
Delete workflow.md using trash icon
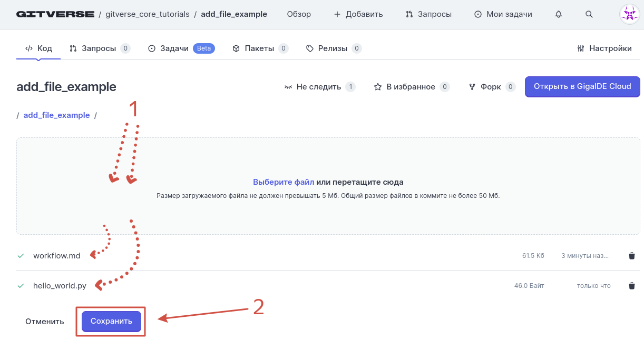[631, 256]
